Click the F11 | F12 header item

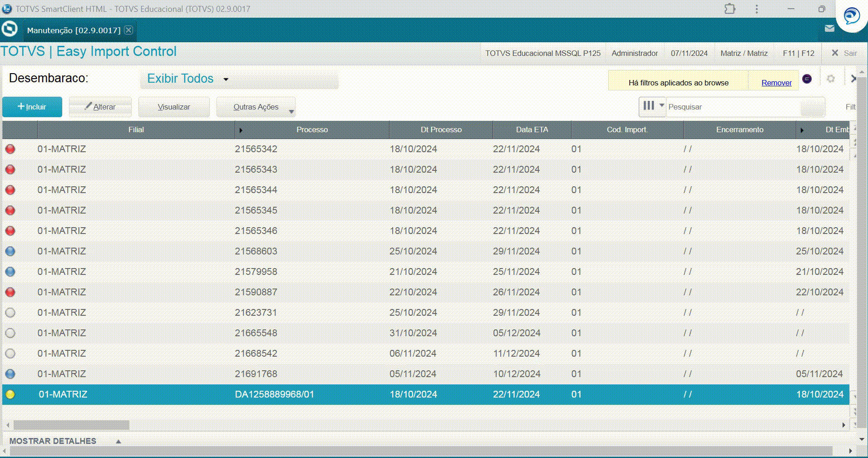(x=799, y=53)
